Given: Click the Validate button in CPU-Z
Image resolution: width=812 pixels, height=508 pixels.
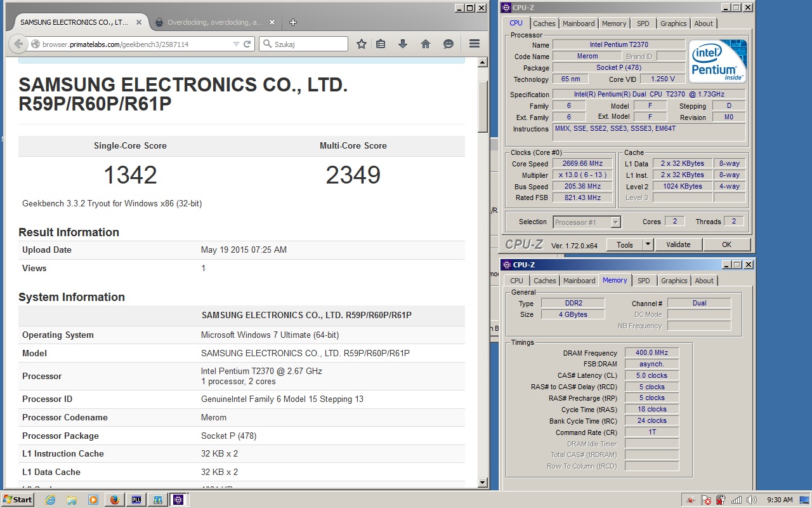Looking at the screenshot, I should [x=678, y=244].
